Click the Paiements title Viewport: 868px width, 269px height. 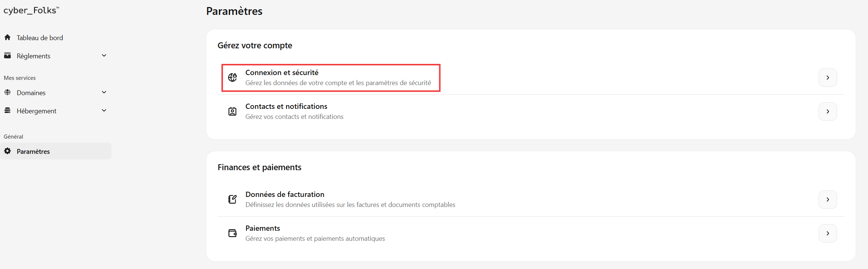pos(263,228)
